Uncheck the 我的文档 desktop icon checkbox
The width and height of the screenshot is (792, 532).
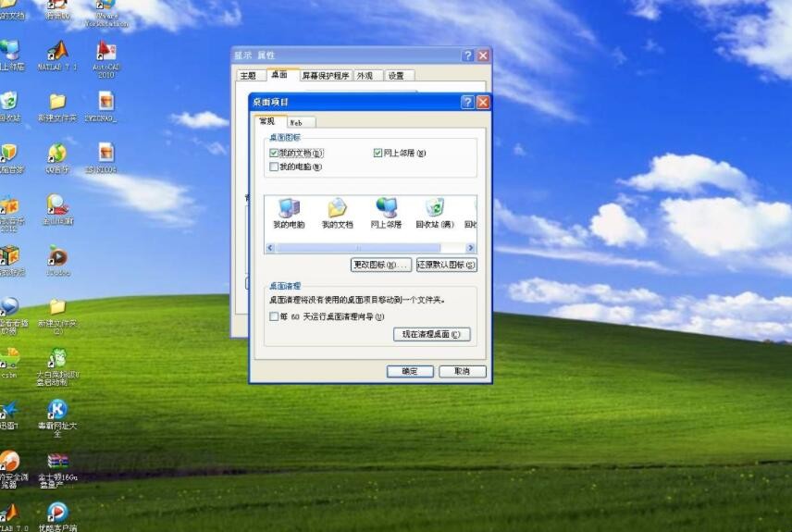click(274, 153)
